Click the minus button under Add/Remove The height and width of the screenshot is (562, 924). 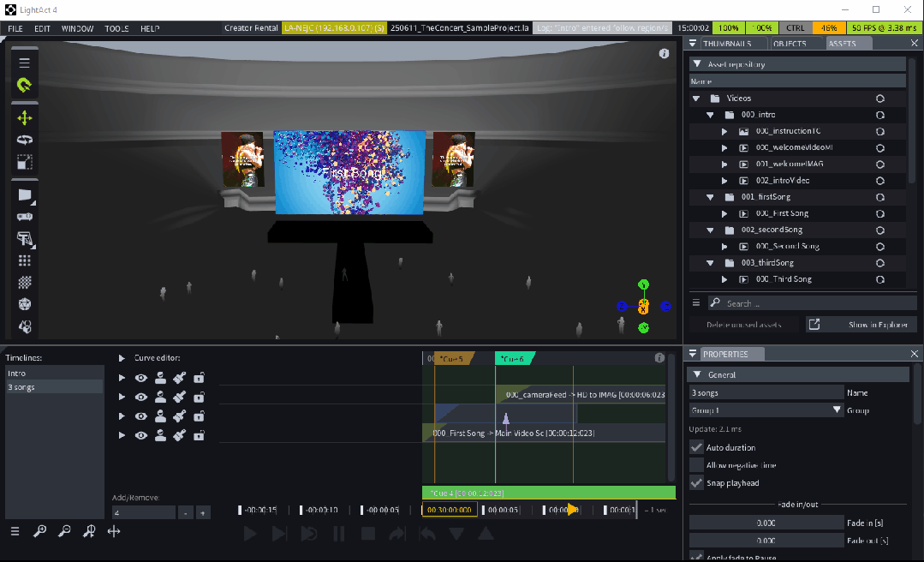coord(185,512)
